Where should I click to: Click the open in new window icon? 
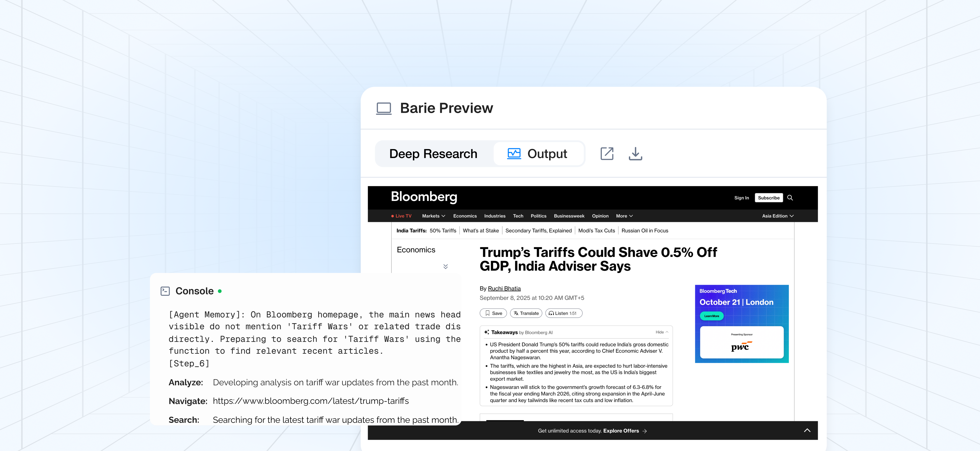tap(607, 154)
